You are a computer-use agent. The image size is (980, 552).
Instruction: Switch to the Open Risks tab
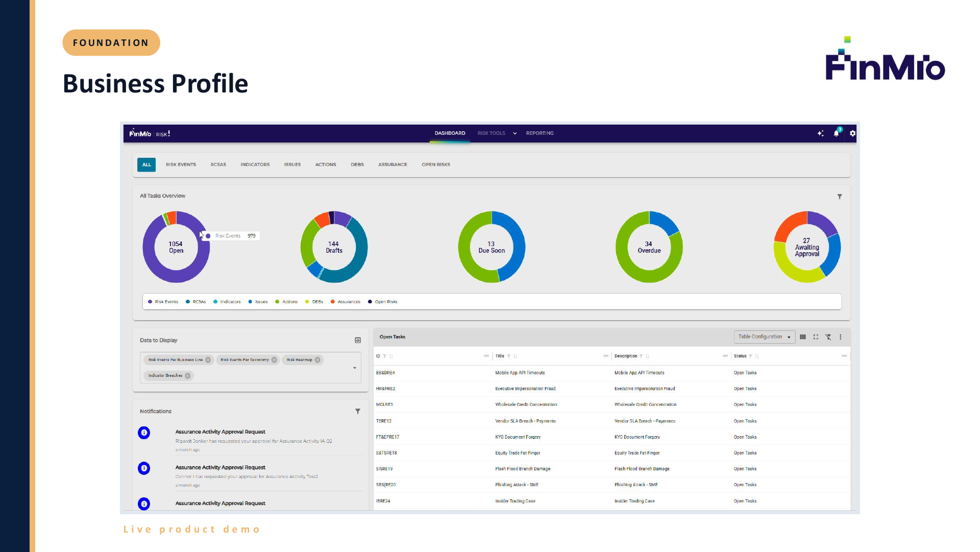click(x=435, y=165)
